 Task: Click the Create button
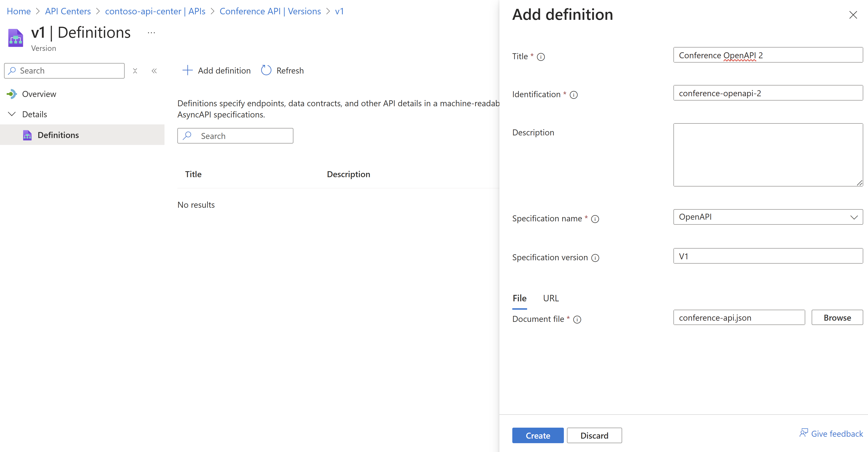[537, 435]
